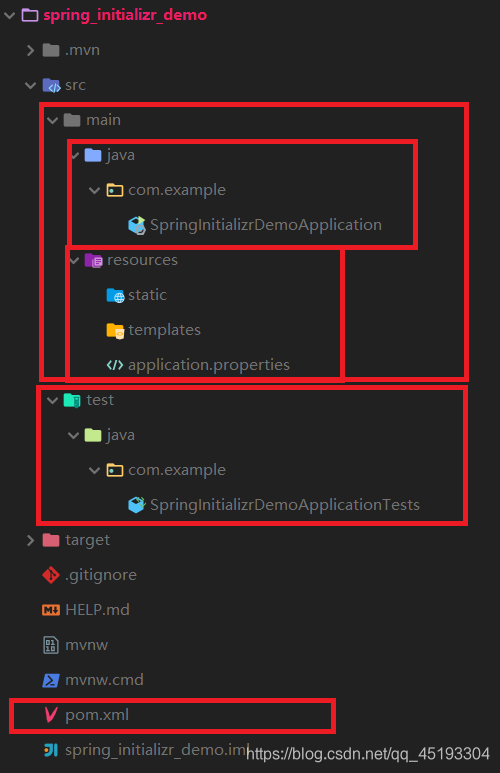This screenshot has width=500, height=773.
Task: Click the mvnw binary file icon
Action: point(51,645)
